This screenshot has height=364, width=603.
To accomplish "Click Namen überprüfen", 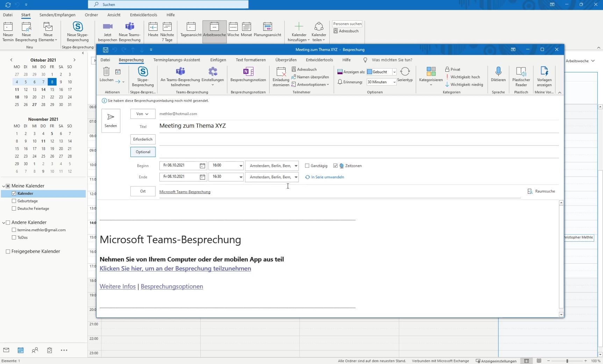I will pyautogui.click(x=310, y=77).
